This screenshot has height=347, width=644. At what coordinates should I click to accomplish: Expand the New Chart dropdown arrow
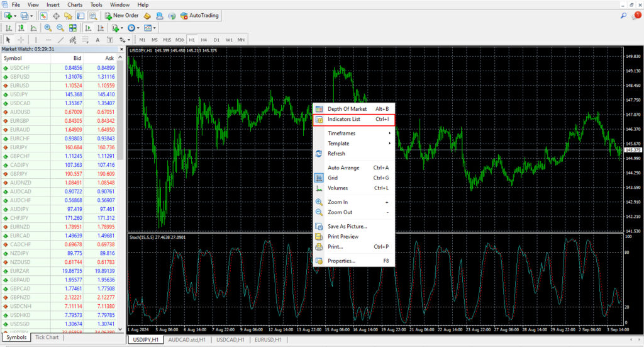pos(15,16)
